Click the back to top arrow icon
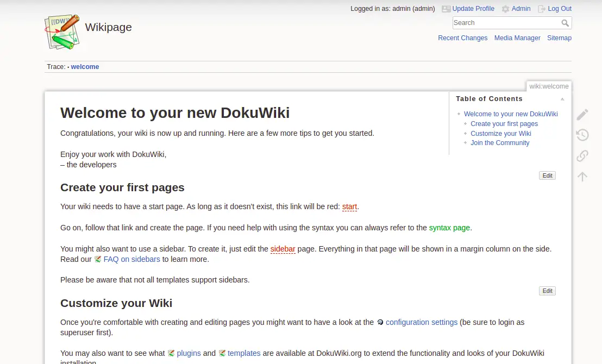This screenshot has height=364, width=602. [582, 177]
